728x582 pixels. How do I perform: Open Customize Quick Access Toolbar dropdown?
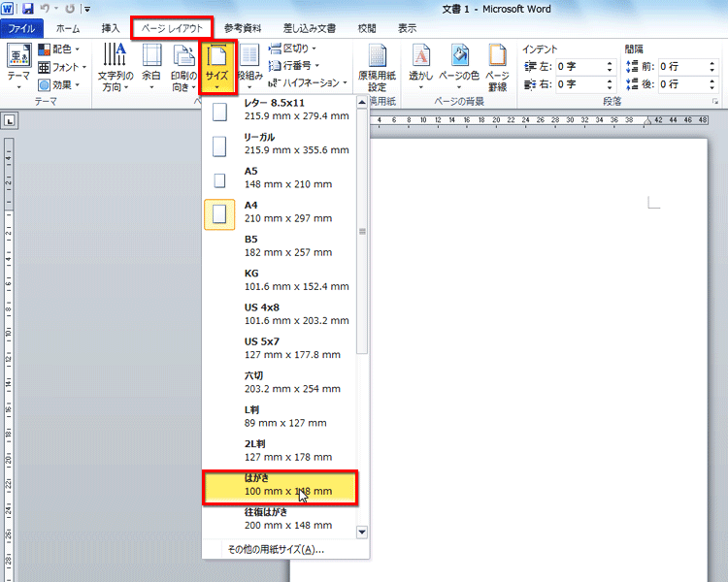tap(86, 9)
